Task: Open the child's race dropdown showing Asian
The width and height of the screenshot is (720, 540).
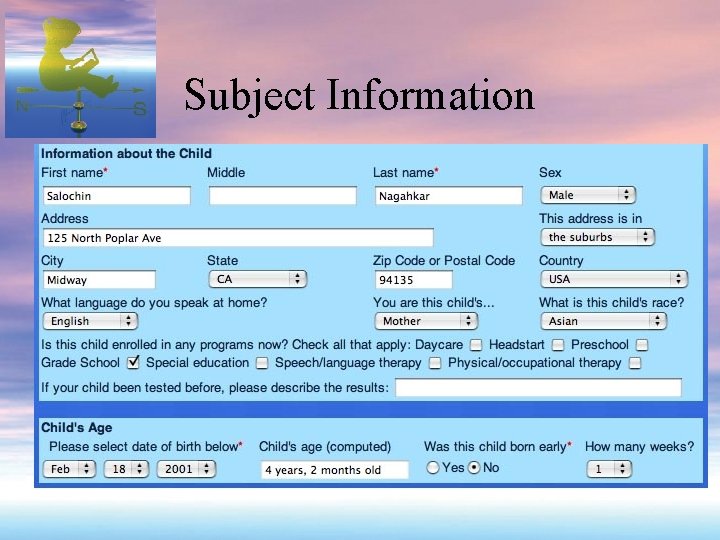Action: pos(603,321)
